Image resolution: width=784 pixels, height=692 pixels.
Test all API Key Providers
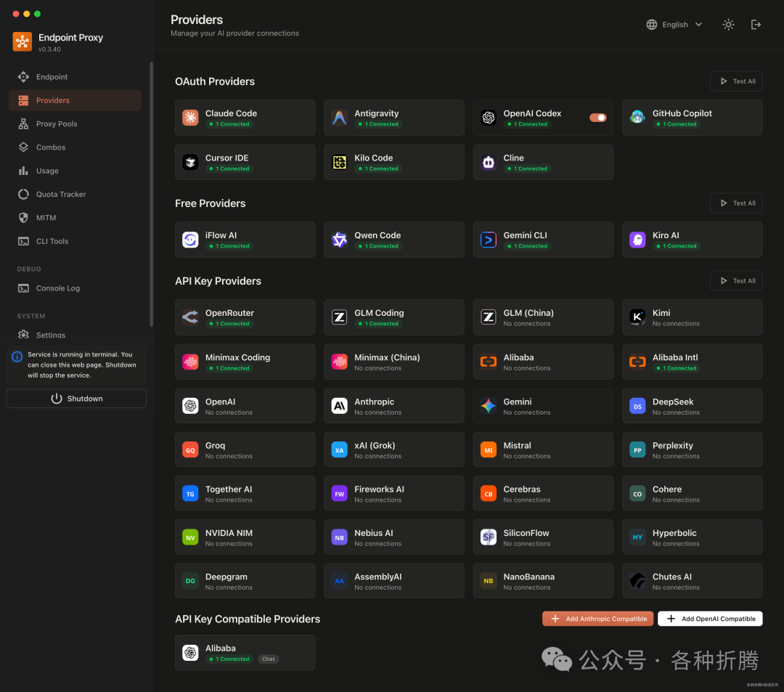(x=736, y=280)
